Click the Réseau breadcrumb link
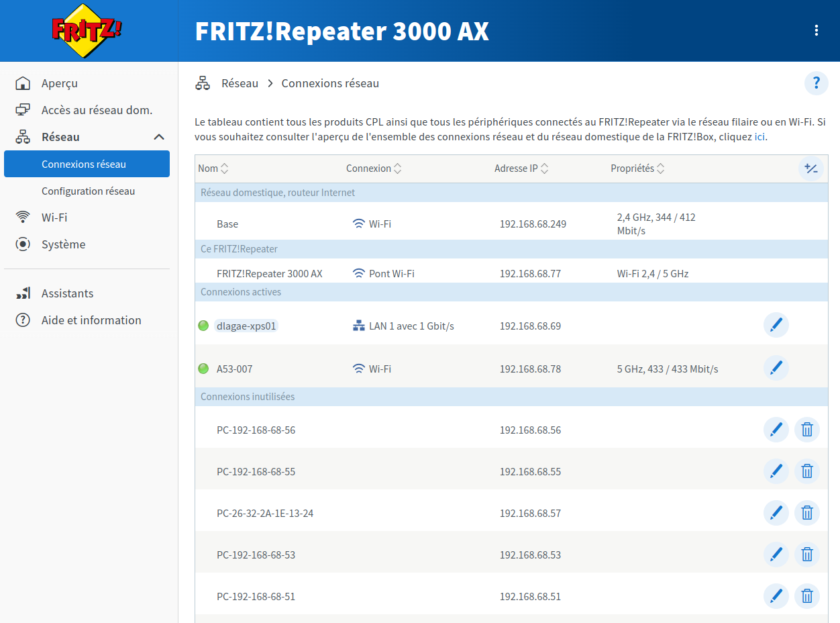This screenshot has height=623, width=840. (240, 83)
